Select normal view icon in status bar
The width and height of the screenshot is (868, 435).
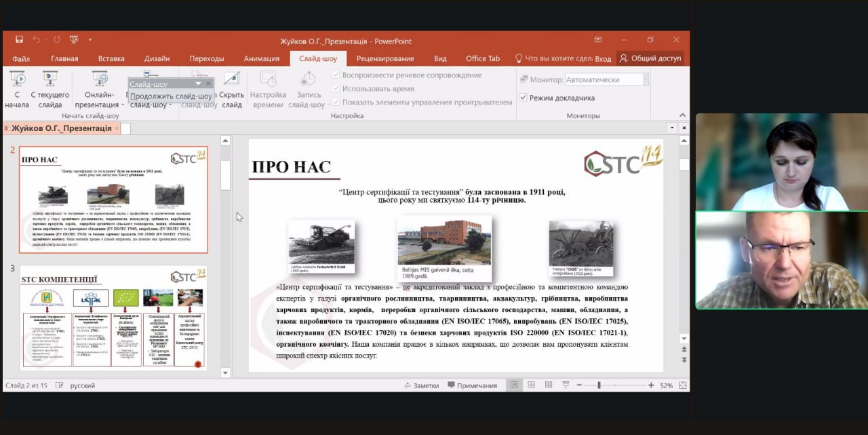[x=515, y=385]
